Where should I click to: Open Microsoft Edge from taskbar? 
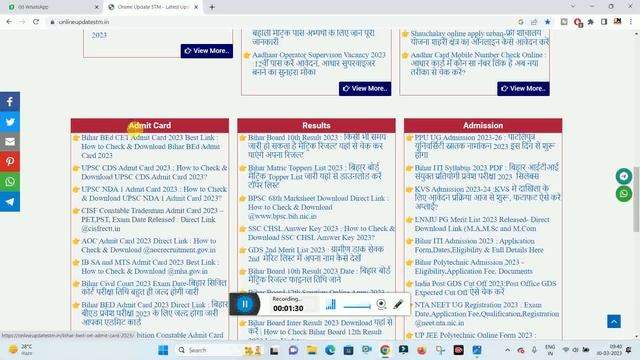pos(330,350)
